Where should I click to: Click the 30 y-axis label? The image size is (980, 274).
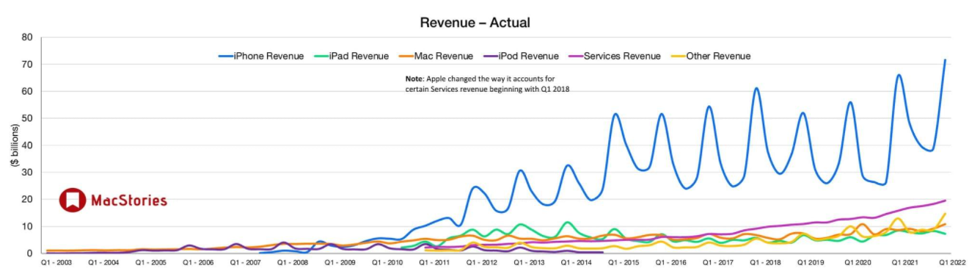[x=27, y=173]
